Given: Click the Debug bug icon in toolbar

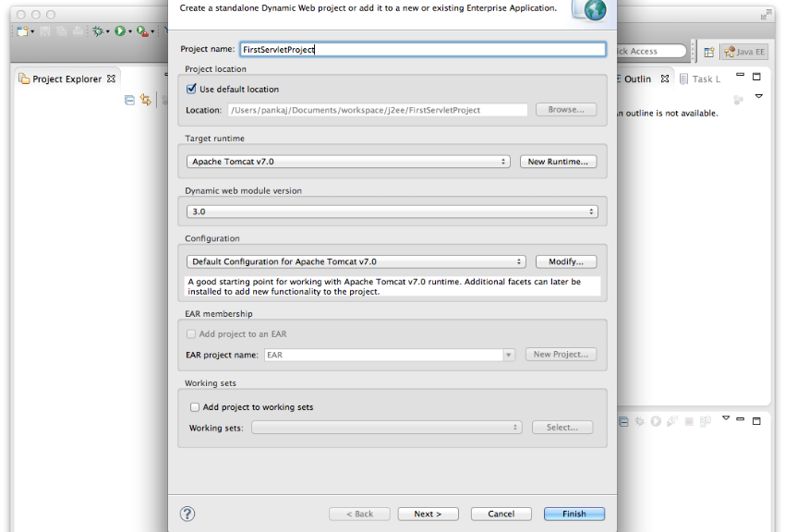Looking at the screenshot, I should (96, 31).
